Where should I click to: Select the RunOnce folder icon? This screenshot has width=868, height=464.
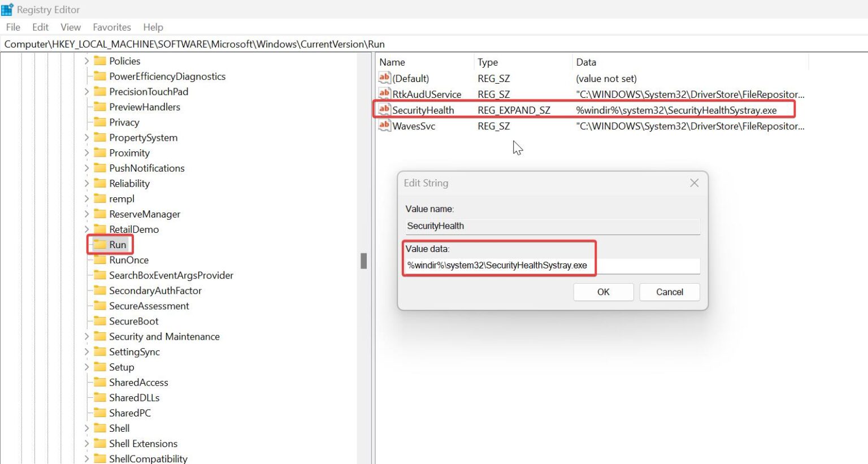pos(100,259)
